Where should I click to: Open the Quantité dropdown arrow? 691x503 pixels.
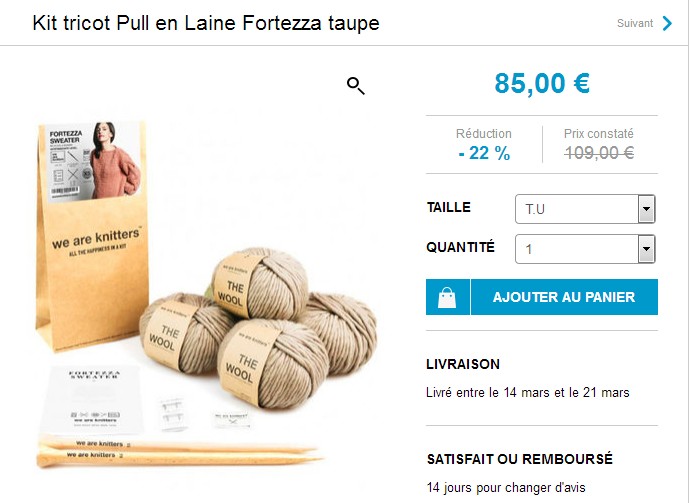point(646,249)
